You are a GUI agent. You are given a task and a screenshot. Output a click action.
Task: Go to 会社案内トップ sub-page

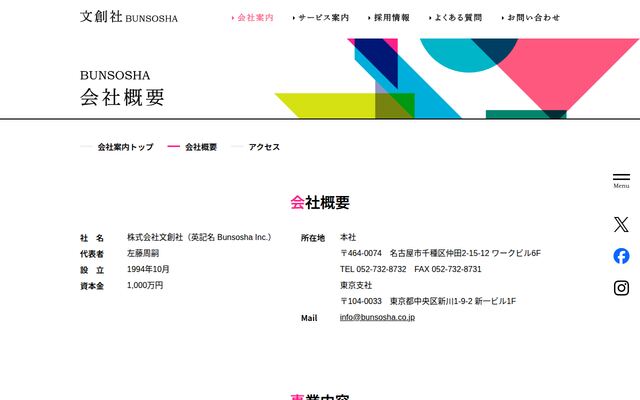[x=125, y=147]
